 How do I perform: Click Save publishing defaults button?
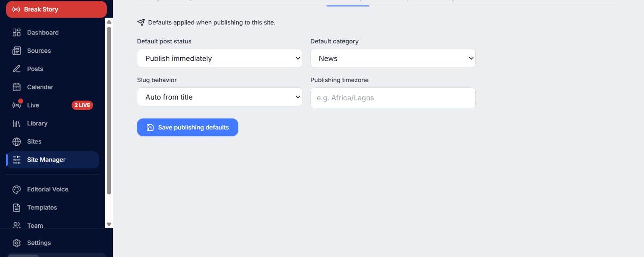tap(188, 127)
